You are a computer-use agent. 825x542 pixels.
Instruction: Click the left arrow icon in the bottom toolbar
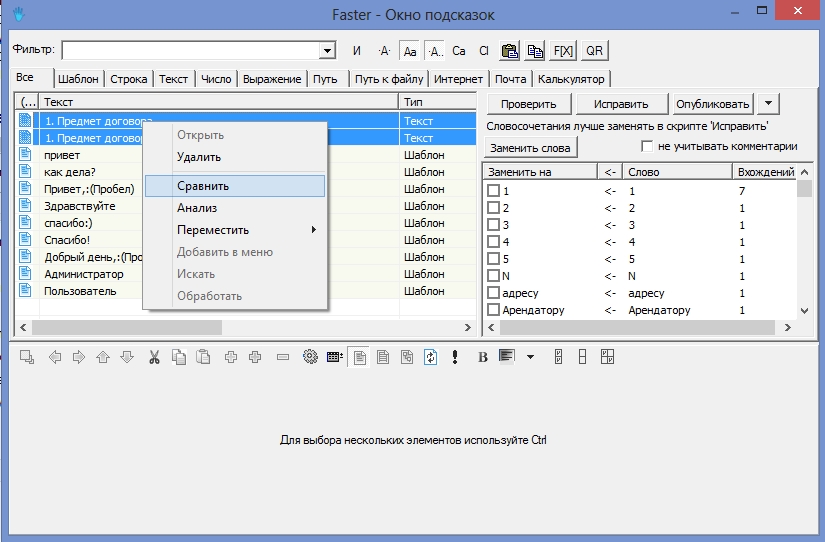pyautogui.click(x=55, y=357)
